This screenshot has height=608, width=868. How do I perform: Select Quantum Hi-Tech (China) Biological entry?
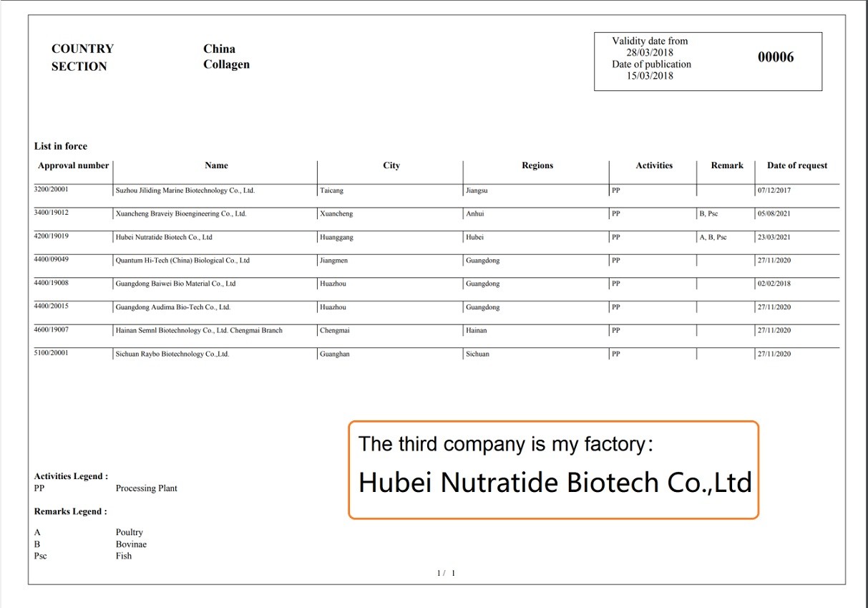tap(182, 261)
